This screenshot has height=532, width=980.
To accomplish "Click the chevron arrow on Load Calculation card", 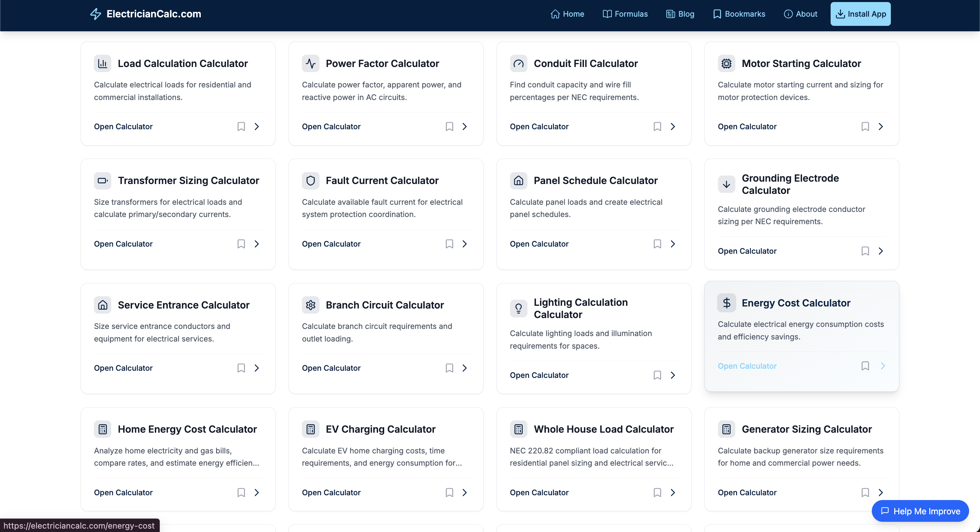I will (x=257, y=127).
